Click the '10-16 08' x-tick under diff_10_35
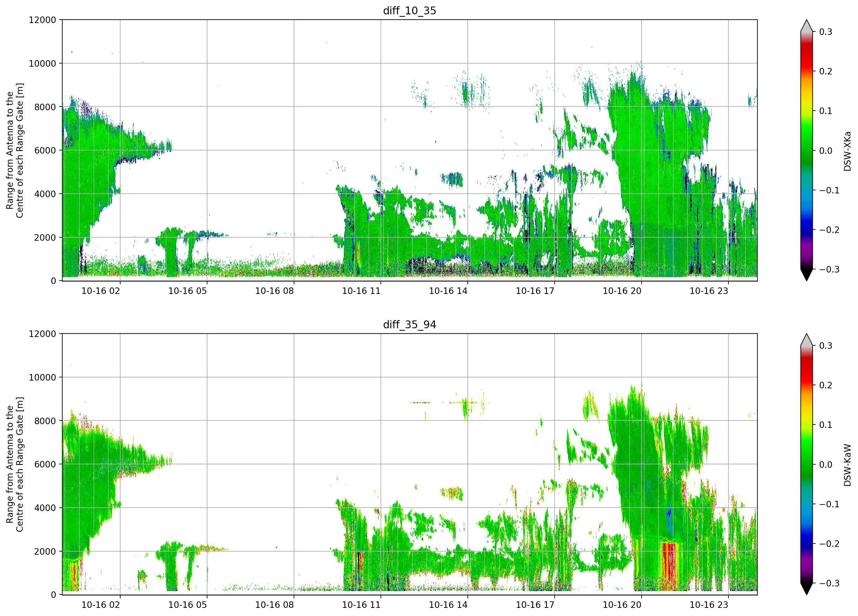The width and height of the screenshot is (858, 616). pyautogui.click(x=275, y=291)
